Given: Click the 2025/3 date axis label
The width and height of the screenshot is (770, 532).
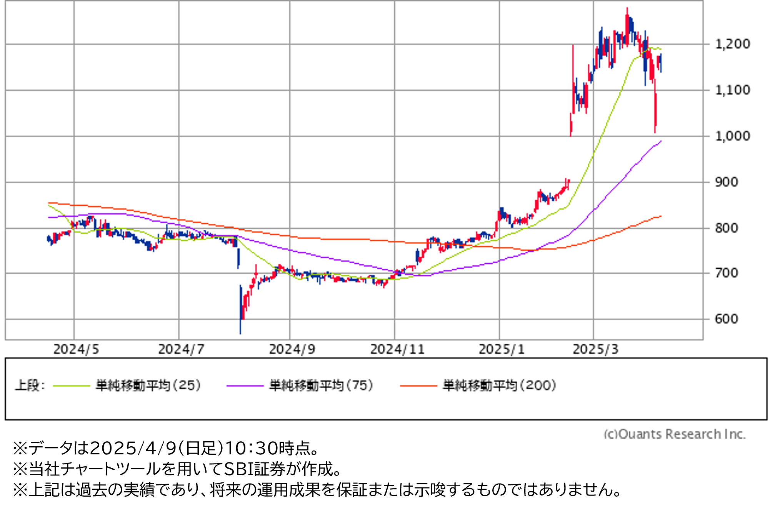Looking at the screenshot, I should 595,349.
